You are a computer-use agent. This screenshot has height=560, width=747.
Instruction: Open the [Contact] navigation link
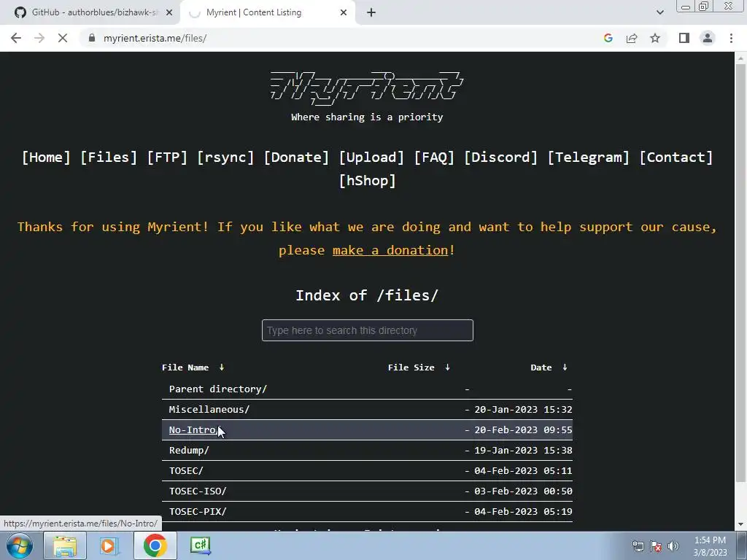point(676,157)
